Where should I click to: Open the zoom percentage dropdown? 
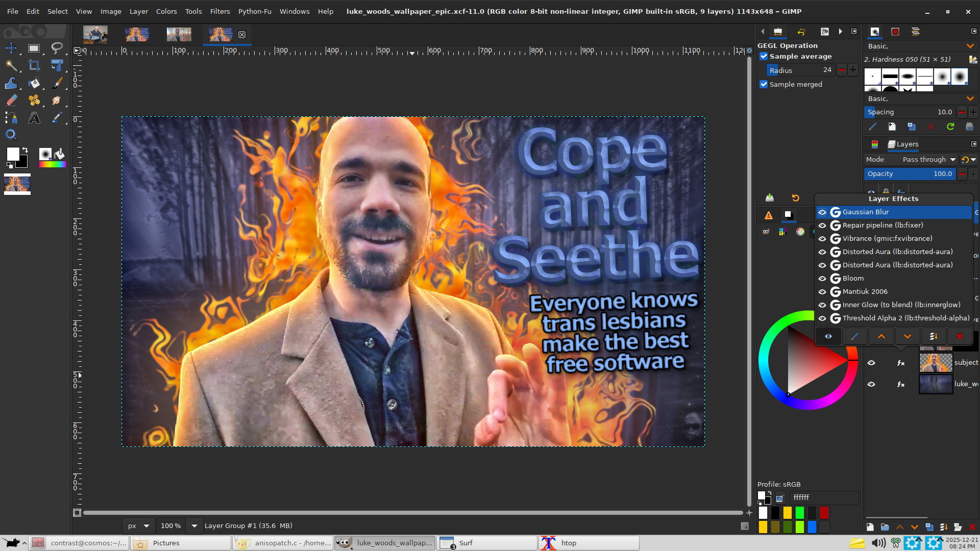(194, 526)
